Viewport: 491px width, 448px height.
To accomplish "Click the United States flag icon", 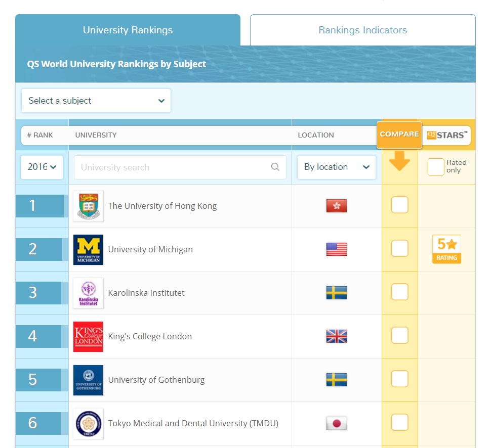I will [337, 249].
